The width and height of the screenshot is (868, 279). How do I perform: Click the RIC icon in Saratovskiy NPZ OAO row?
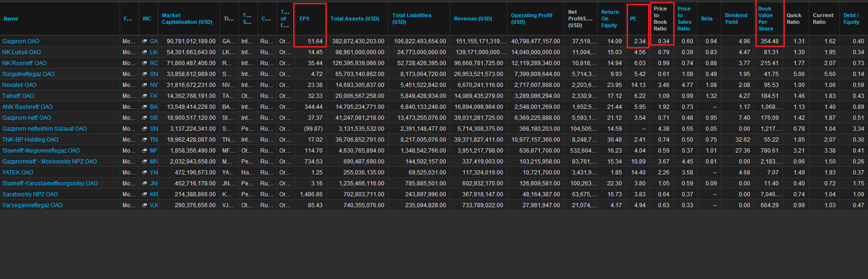(x=144, y=194)
